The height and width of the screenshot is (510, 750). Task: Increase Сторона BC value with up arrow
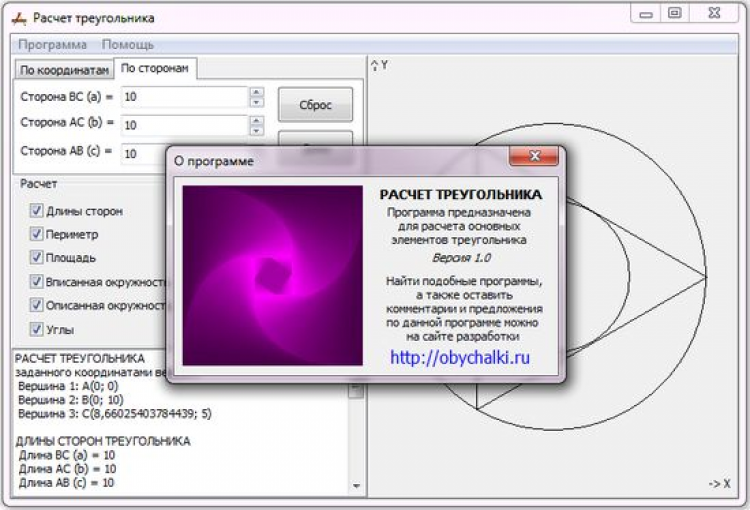pyautogui.click(x=257, y=92)
